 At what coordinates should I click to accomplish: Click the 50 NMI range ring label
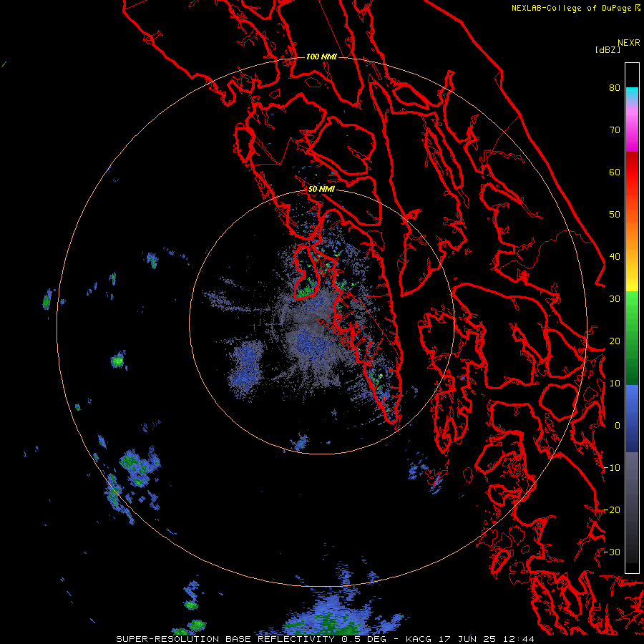point(321,190)
